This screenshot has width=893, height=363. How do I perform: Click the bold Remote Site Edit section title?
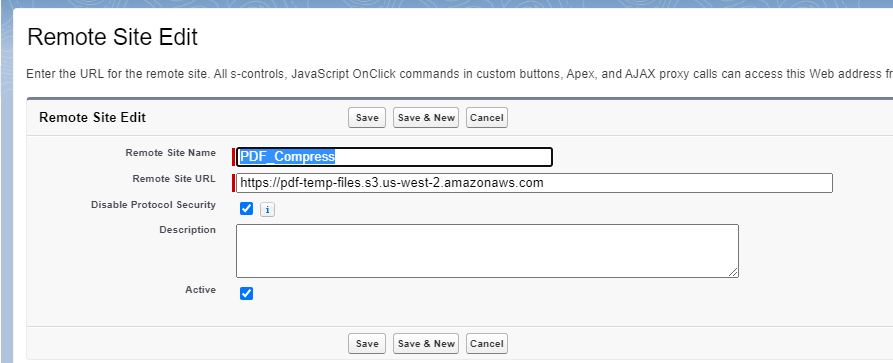point(92,117)
